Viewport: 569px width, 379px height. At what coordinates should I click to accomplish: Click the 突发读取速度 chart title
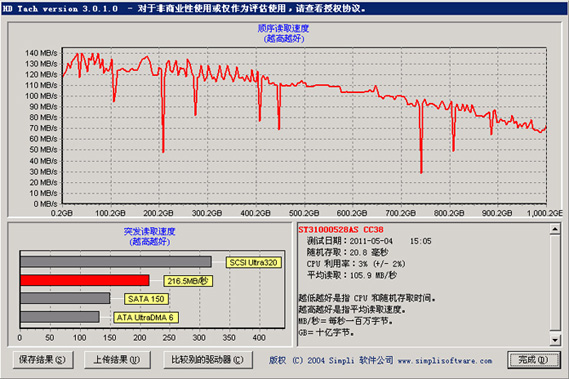150,231
